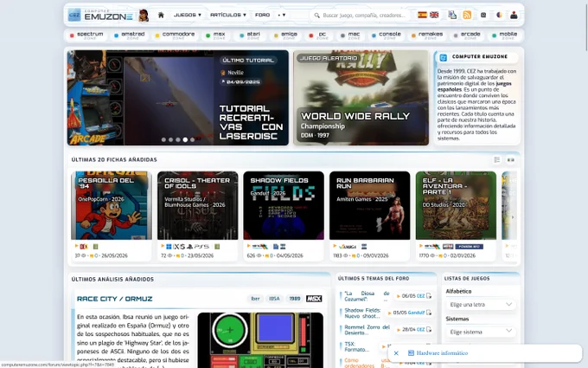This screenshot has width=588, height=368.
Task: Open the spectrum zone tab
Action: point(86,36)
